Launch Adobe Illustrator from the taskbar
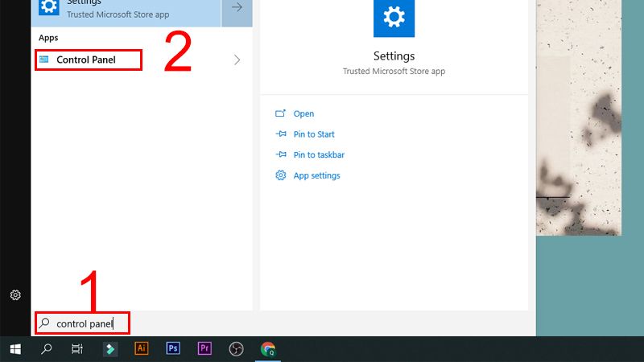The width and height of the screenshot is (644, 362). click(x=142, y=349)
